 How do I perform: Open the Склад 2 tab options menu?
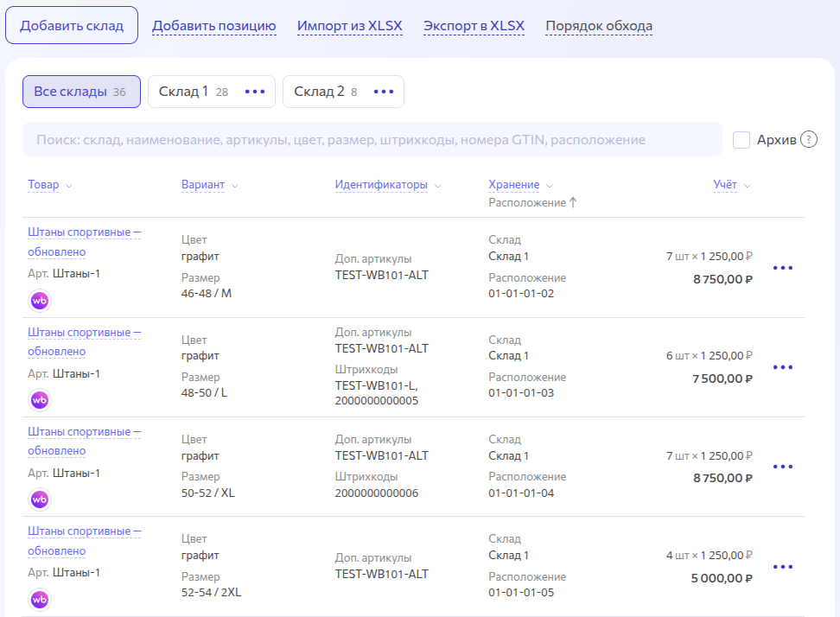[384, 92]
